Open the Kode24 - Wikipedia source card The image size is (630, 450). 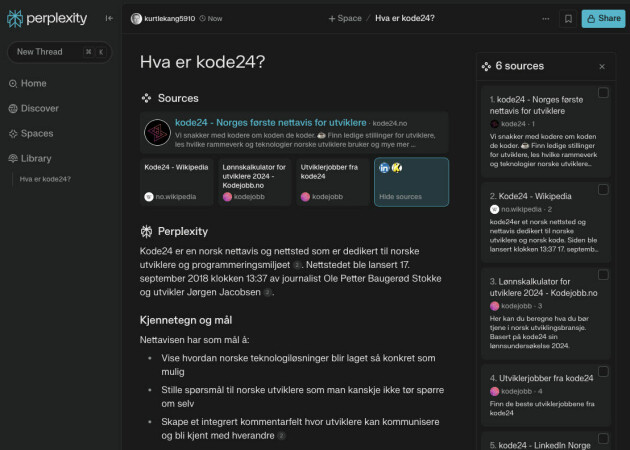tap(176, 182)
